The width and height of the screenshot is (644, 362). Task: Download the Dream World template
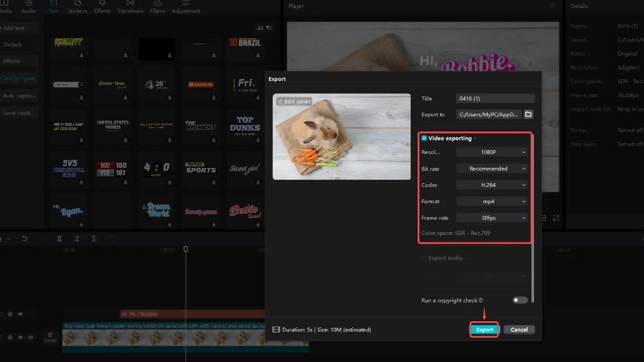pyautogui.click(x=170, y=224)
